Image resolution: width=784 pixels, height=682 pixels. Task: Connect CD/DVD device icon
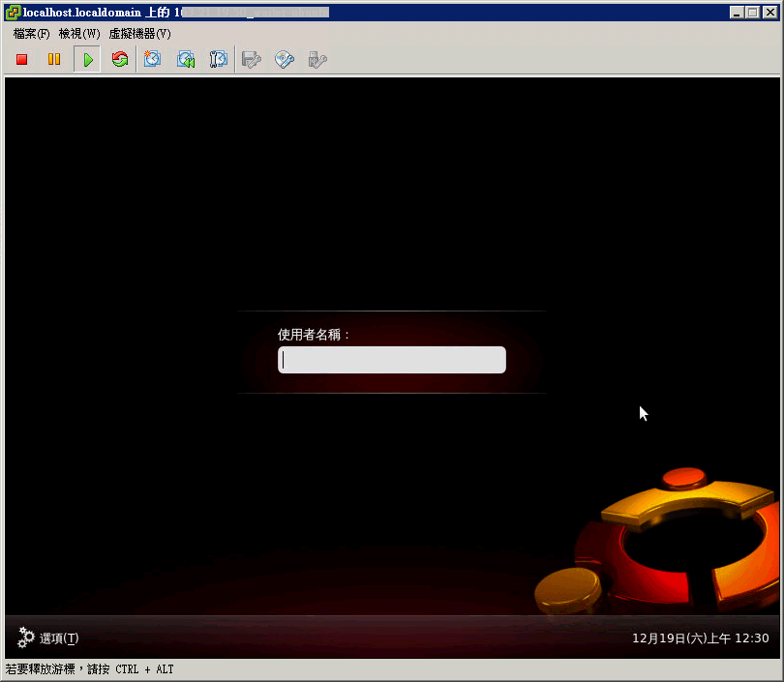click(x=284, y=59)
